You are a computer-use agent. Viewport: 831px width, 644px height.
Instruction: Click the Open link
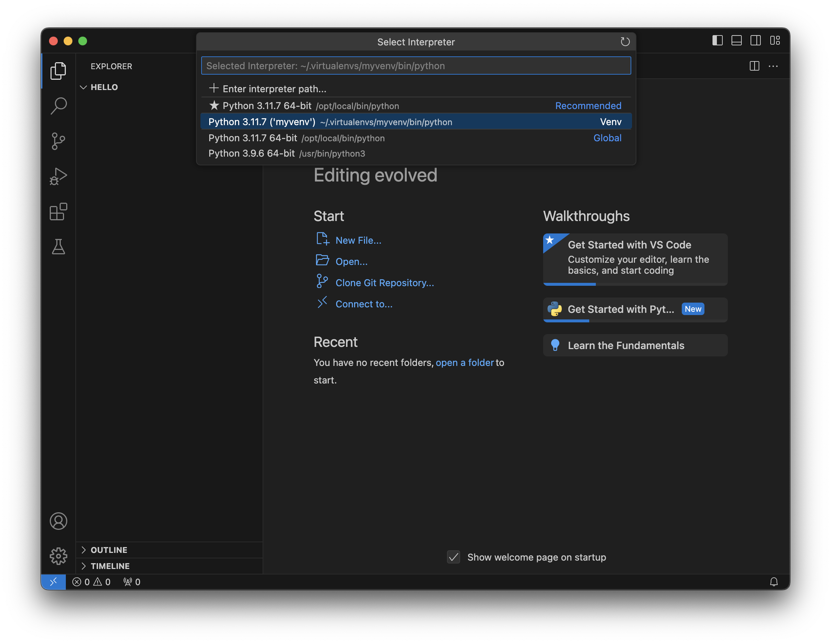tap(351, 262)
